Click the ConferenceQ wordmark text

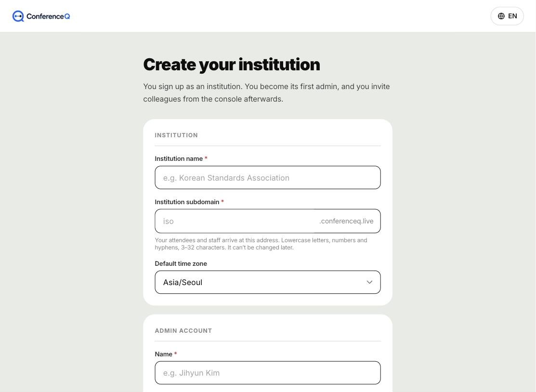click(48, 16)
